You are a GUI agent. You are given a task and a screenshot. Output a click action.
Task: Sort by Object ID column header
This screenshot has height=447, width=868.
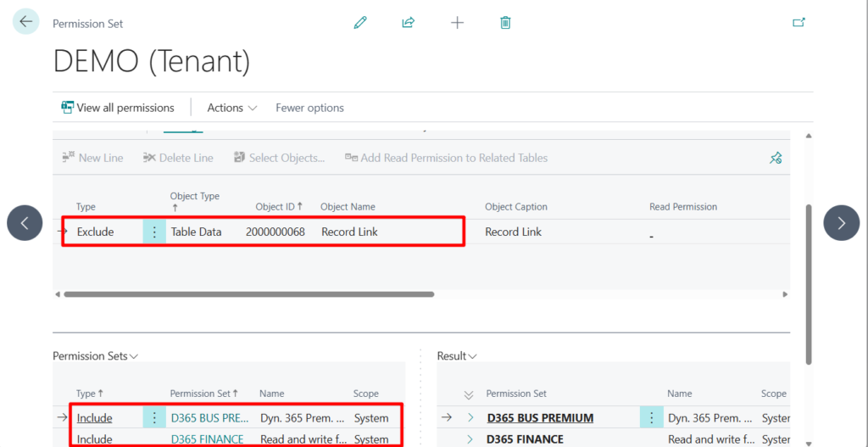click(x=279, y=207)
